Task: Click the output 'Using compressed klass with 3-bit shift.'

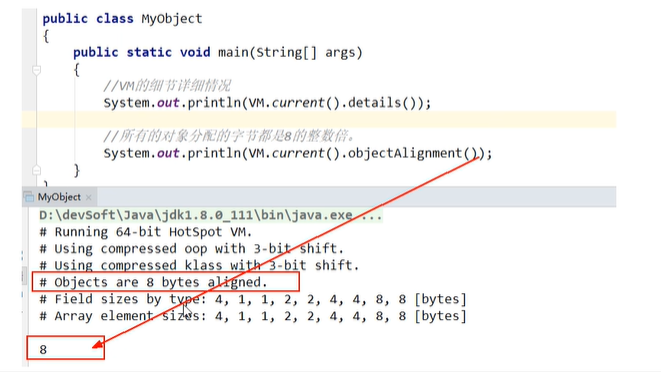Action: point(199,266)
